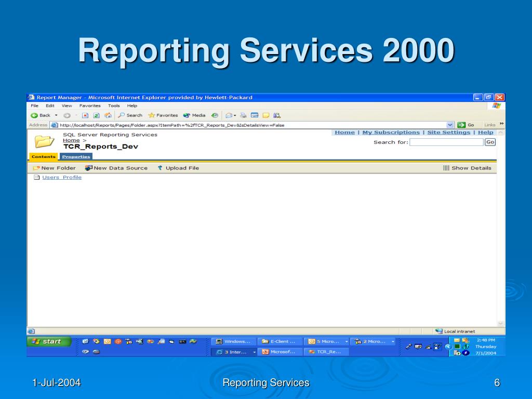Open the Report Manager Help link
The width and height of the screenshot is (532, 399).
click(x=486, y=132)
